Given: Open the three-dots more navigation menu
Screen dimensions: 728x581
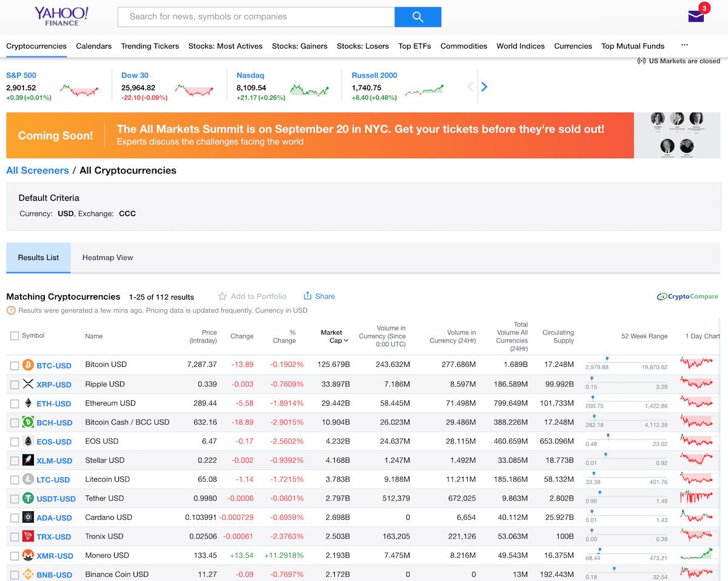Looking at the screenshot, I should 685,46.
